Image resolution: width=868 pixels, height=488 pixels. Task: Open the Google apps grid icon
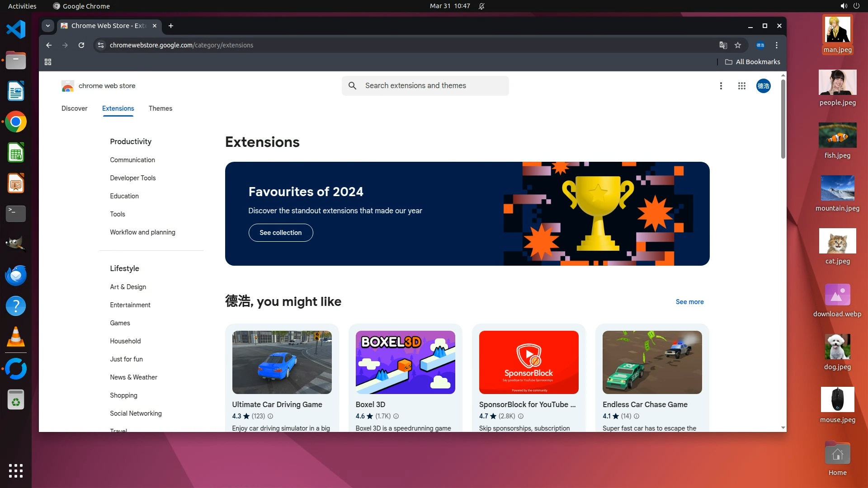(741, 86)
